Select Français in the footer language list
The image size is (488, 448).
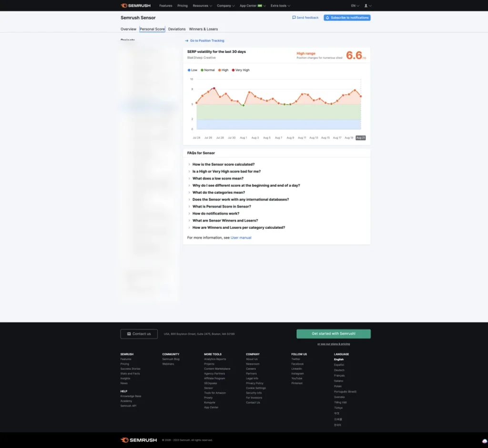[339, 376]
